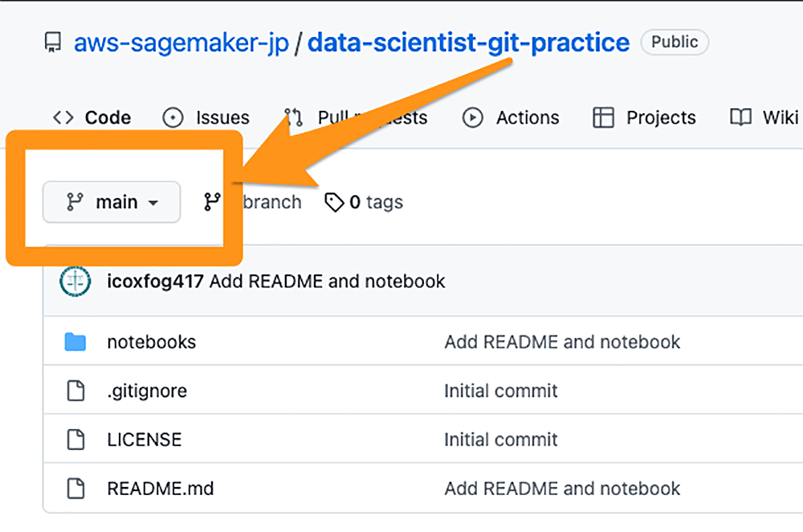Open the aws-sagemaker-jp organization link
This screenshot has height=532, width=803.
tap(181, 43)
